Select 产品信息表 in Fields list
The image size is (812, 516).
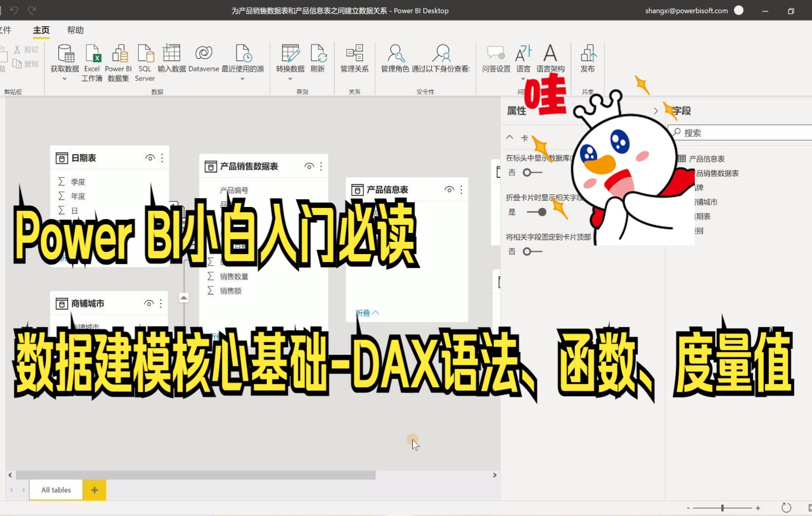click(x=707, y=159)
